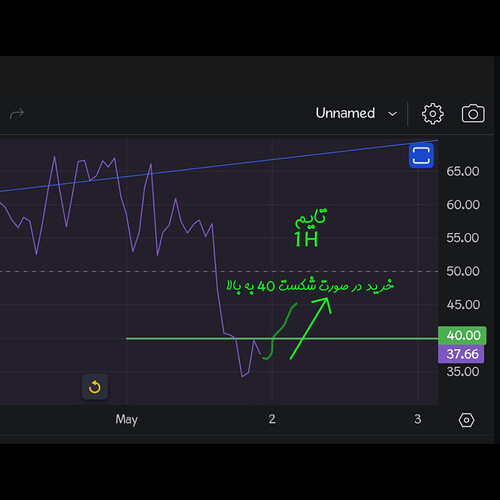The width and height of the screenshot is (500, 500).
Task: Click the redo arrow icon
Action: [17, 114]
